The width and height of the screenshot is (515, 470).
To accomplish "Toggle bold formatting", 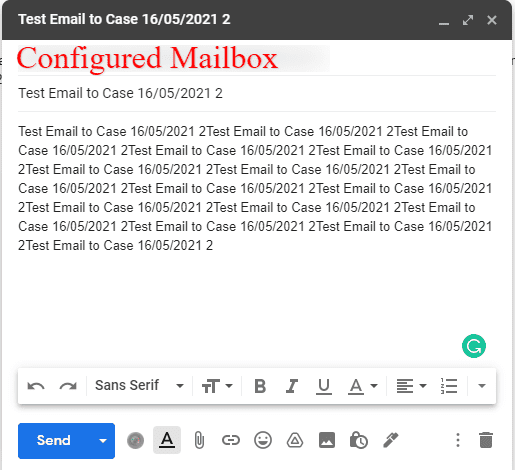I will [260, 386].
